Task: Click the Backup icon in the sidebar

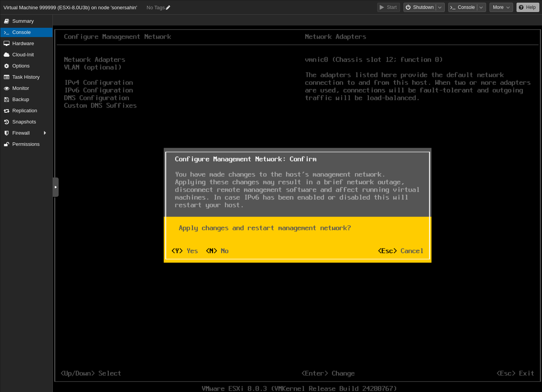Action: (x=7, y=99)
